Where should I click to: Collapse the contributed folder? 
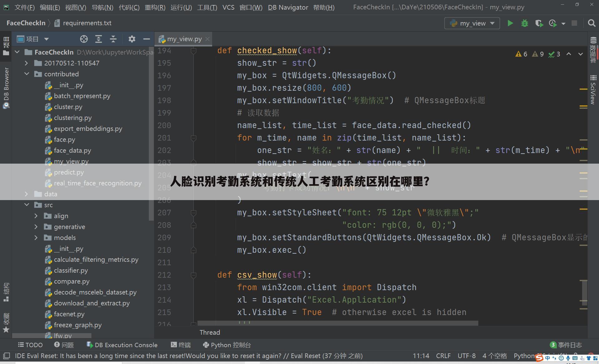pyautogui.click(x=27, y=74)
